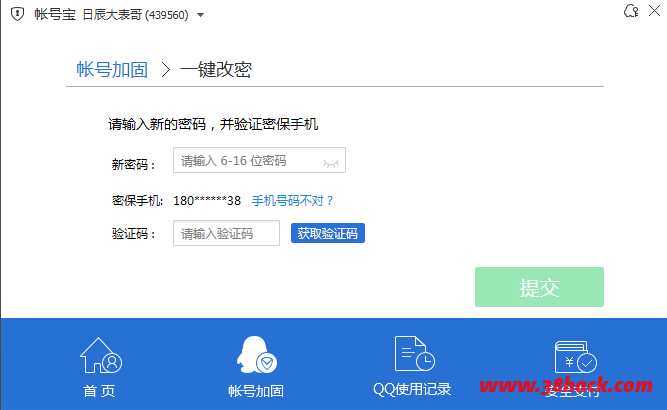
Task: Focus the 新密码 input field
Action: pos(259,160)
